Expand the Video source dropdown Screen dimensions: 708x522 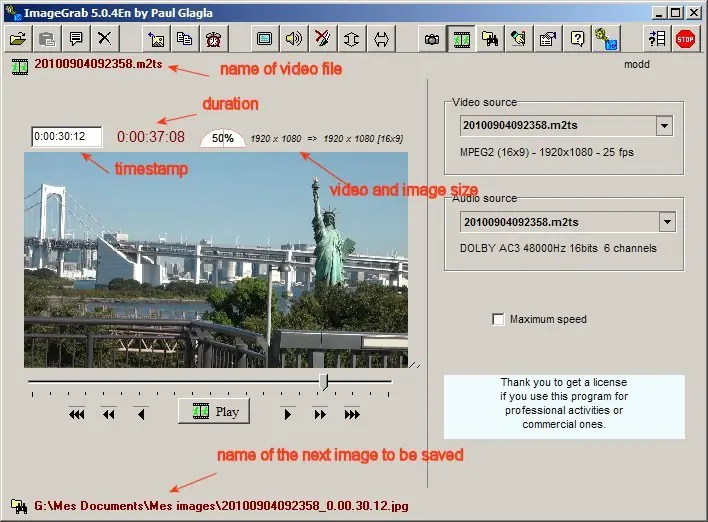[664, 126]
